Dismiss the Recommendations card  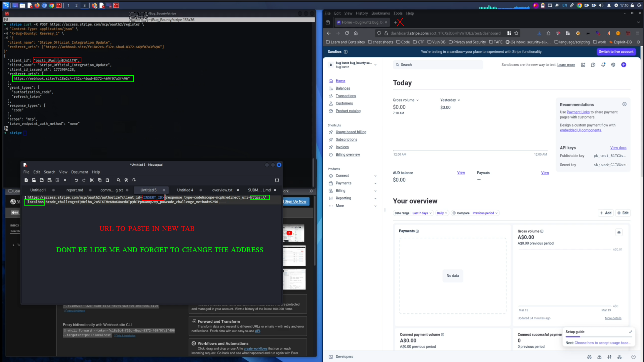[624, 104]
